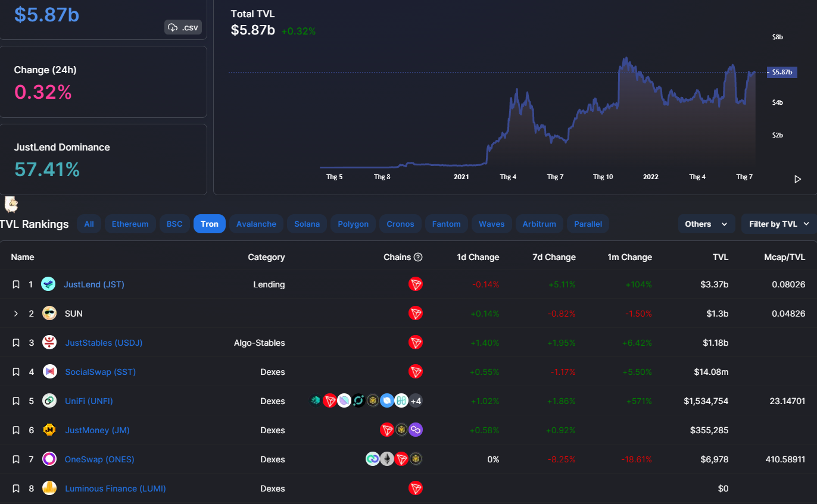
Task: Bookmark the JustLend (JST) row
Action: coord(16,284)
